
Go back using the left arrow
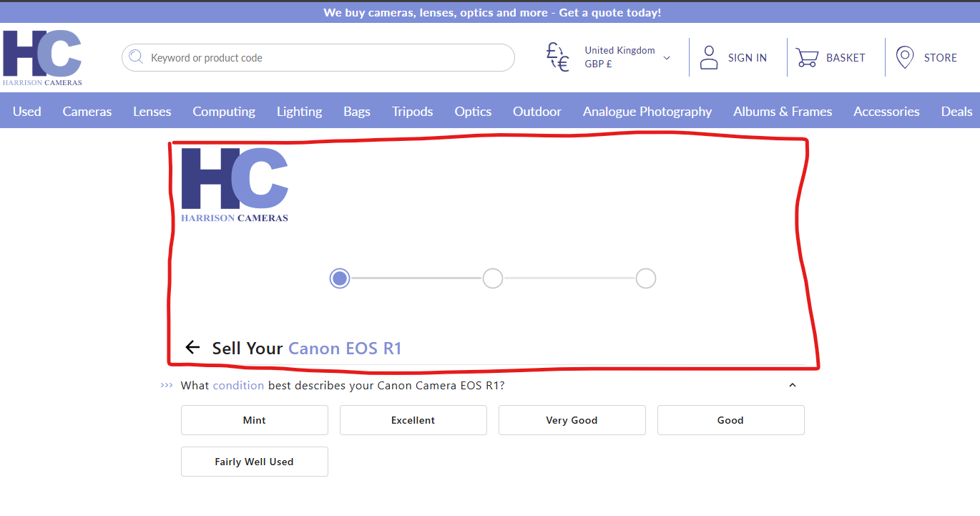coord(192,348)
